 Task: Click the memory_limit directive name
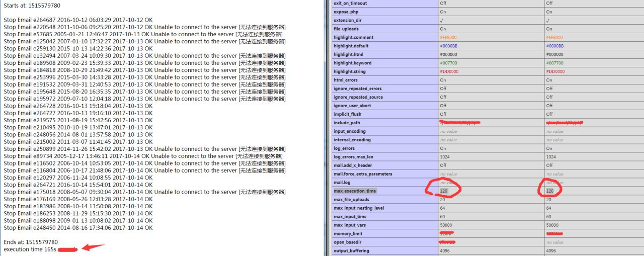(348, 234)
